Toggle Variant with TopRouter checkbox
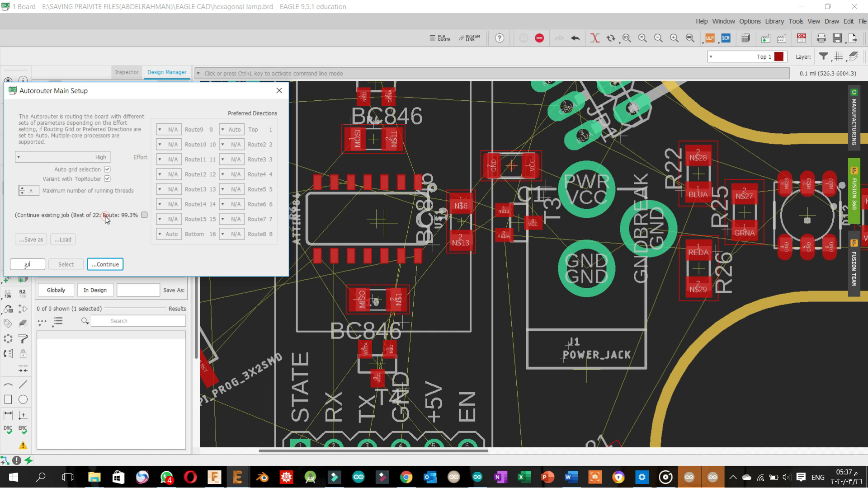Image resolution: width=868 pixels, height=488 pixels. (x=107, y=178)
